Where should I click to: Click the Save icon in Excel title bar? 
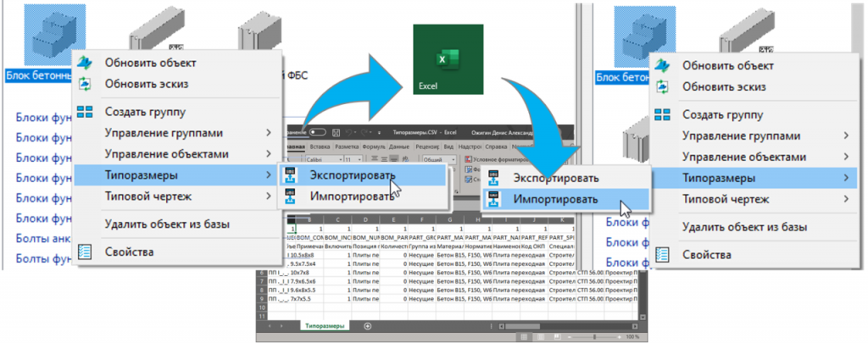click(336, 132)
